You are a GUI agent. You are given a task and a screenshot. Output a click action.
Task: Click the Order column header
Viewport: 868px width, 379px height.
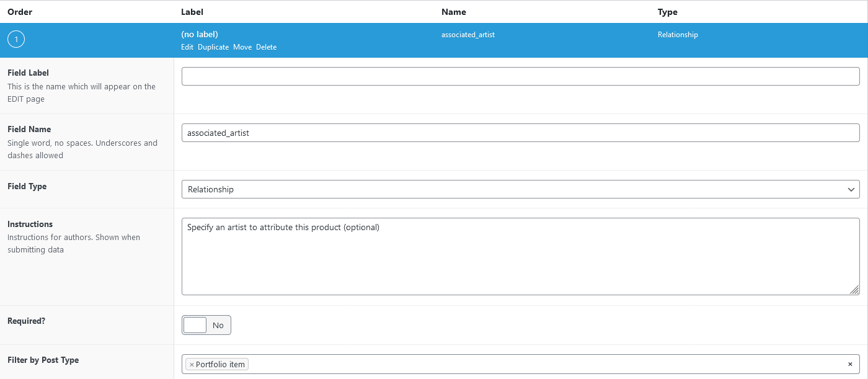pyautogui.click(x=19, y=11)
